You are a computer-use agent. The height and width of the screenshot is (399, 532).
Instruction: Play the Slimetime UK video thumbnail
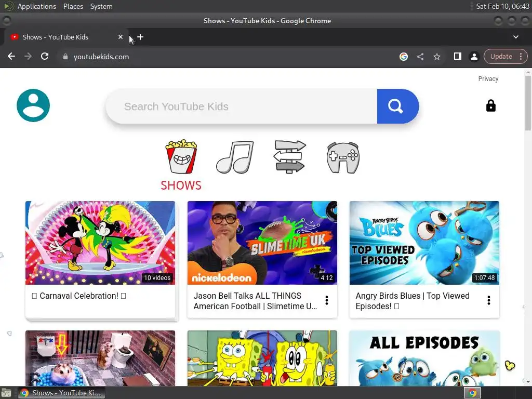coord(262,243)
